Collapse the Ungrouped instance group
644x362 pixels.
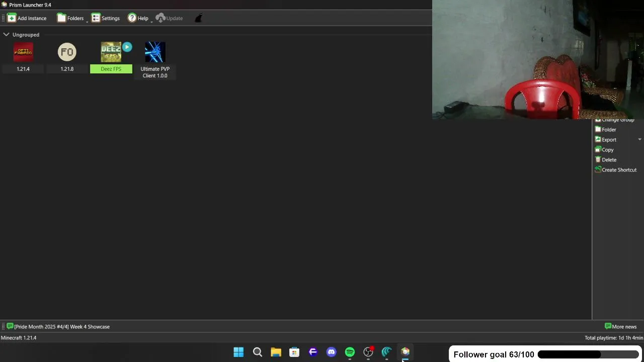point(6,35)
